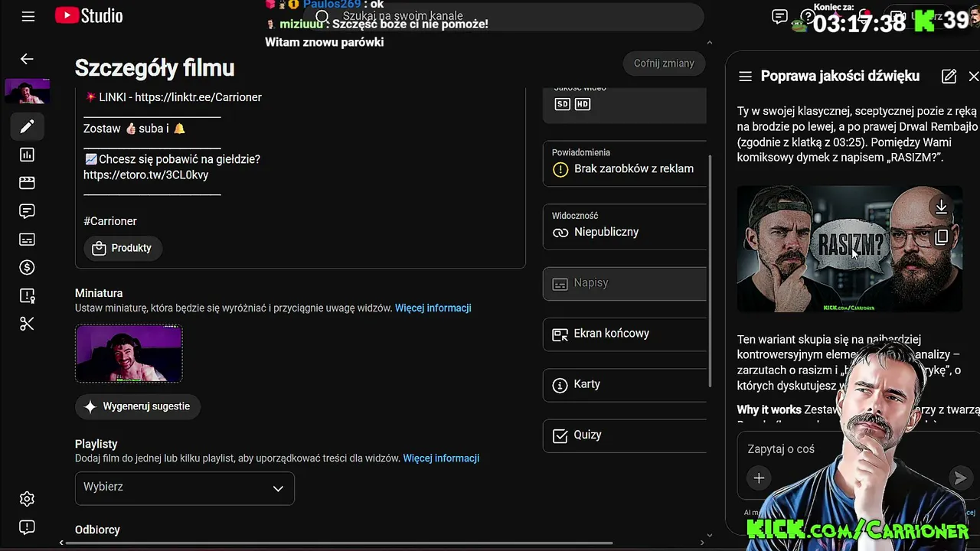Click the vertical scrollbar of details pane
This screenshot has width=980, height=551.
[x=709, y=271]
